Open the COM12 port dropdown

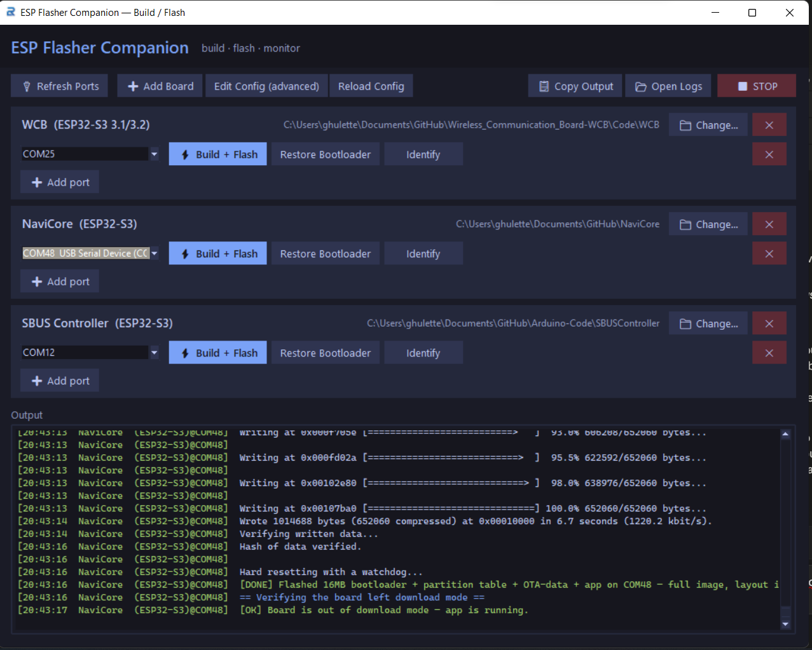pos(154,352)
